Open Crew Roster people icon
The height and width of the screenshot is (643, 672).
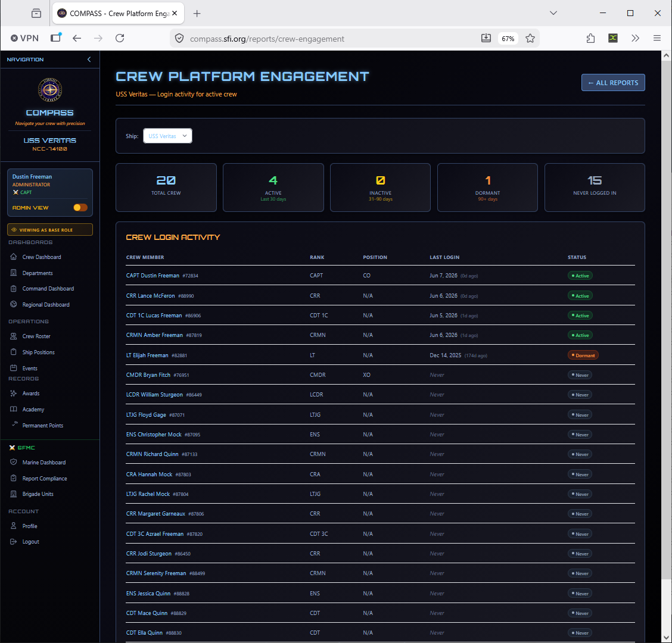(13, 336)
